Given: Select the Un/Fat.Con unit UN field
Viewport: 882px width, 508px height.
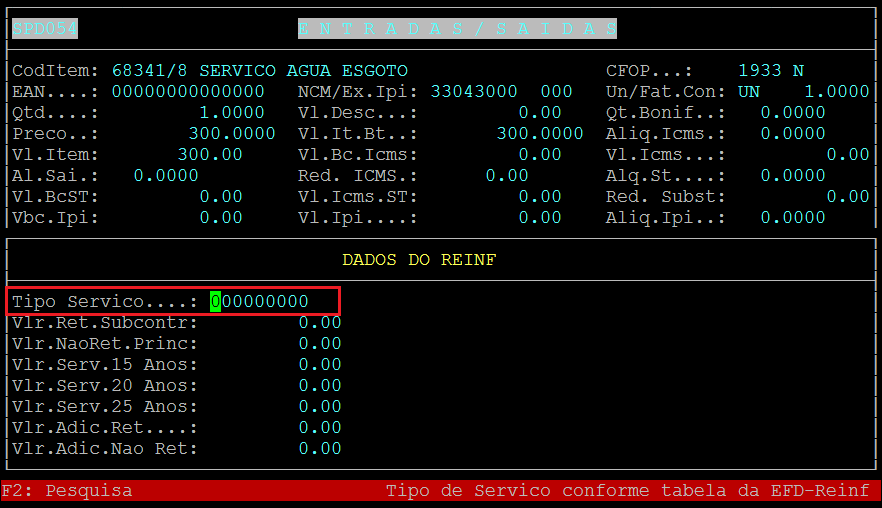Looking at the screenshot, I should [x=748, y=92].
